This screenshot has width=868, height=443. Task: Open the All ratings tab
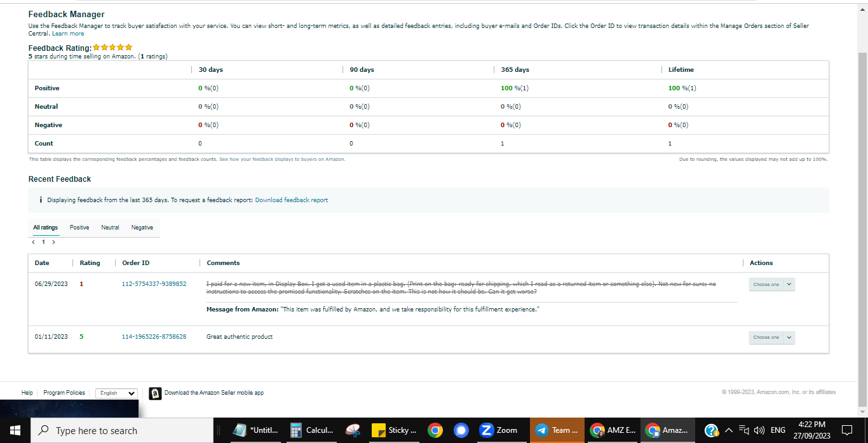tap(46, 228)
